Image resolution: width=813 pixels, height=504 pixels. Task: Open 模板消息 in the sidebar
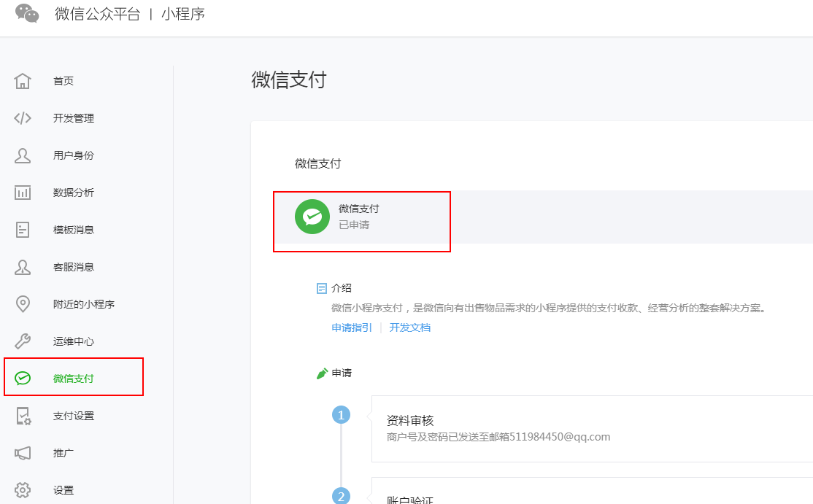[x=74, y=230]
